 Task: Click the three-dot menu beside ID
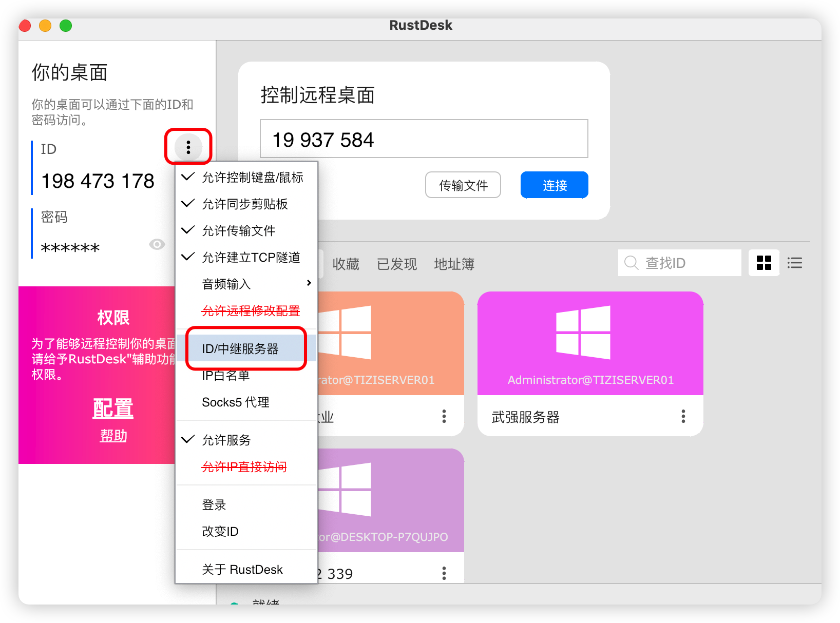[x=188, y=147]
